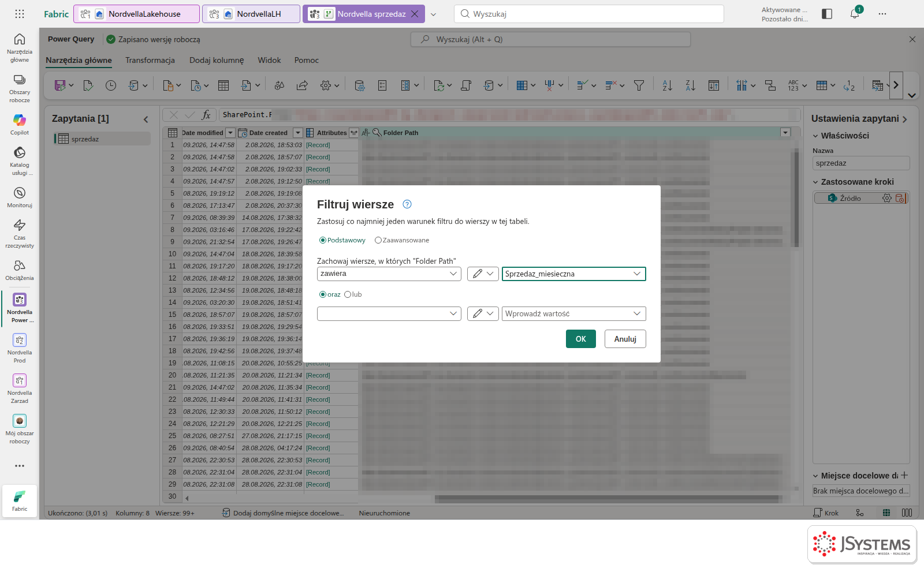Screen dimensions: 924x568
Task: Open Czas rzeczywisty in the sidebar
Action: (20, 233)
